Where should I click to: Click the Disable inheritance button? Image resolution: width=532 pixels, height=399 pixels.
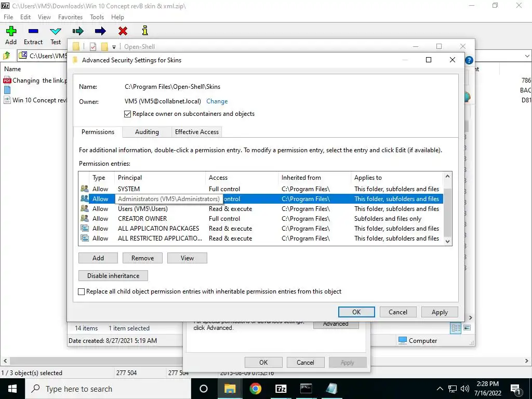point(113,275)
